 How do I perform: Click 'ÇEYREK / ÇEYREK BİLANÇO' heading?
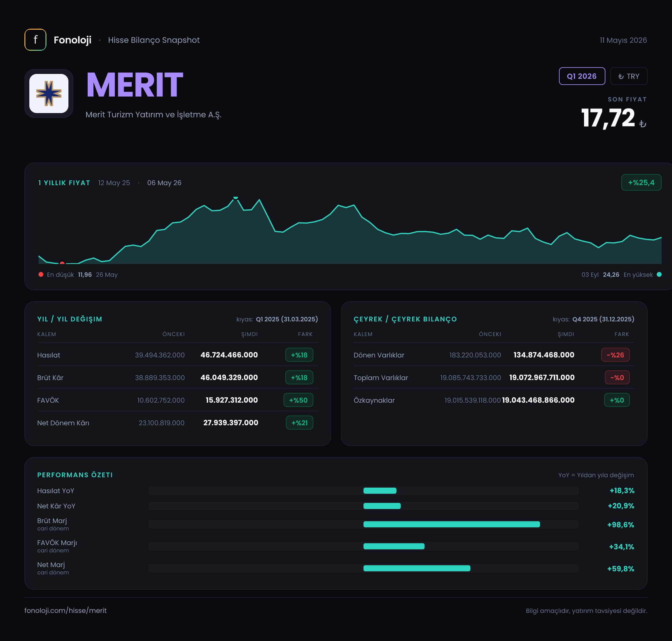[405, 319]
